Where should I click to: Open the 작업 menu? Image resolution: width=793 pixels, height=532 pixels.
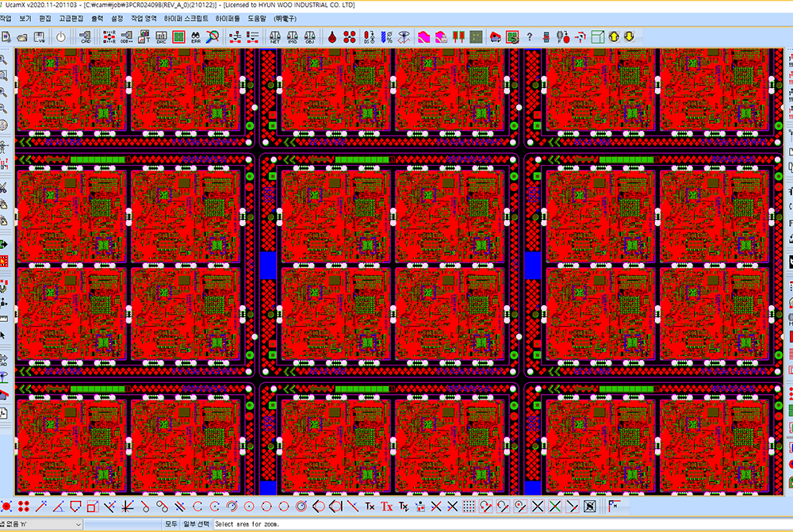(x=6, y=19)
